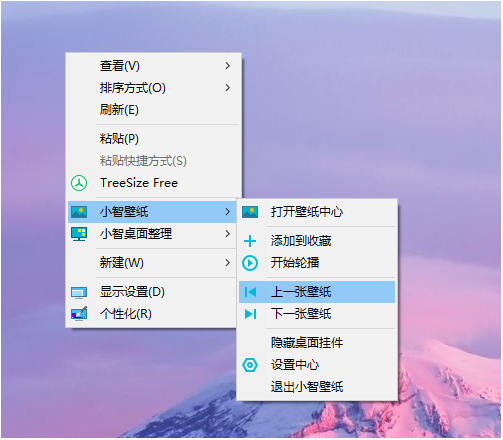The height and width of the screenshot is (440, 503).
Task: Expand the 新建(W) submenu arrow
Action: [x=228, y=263]
